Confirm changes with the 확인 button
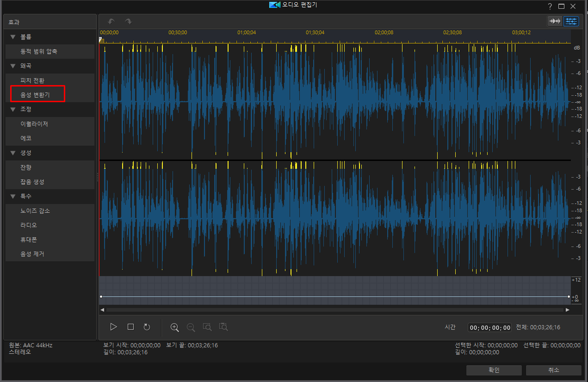The width and height of the screenshot is (588, 382). 494,370
